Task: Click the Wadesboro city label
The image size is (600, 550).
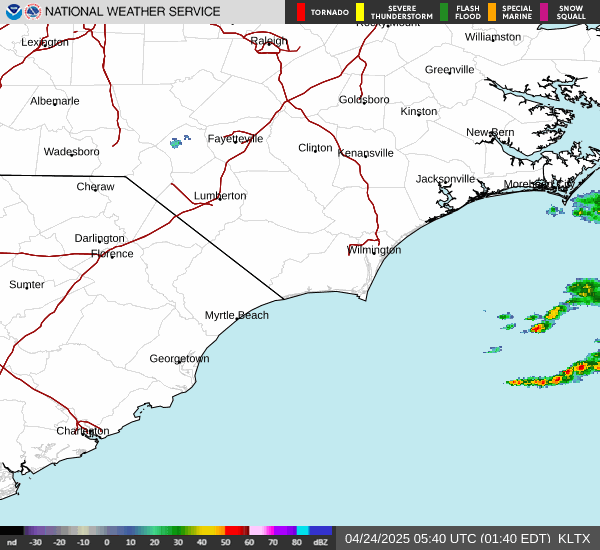Action: click(72, 152)
